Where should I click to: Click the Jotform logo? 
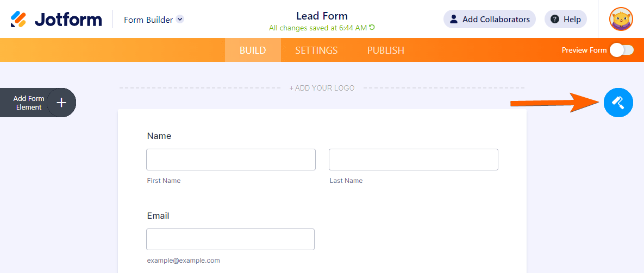(x=57, y=20)
